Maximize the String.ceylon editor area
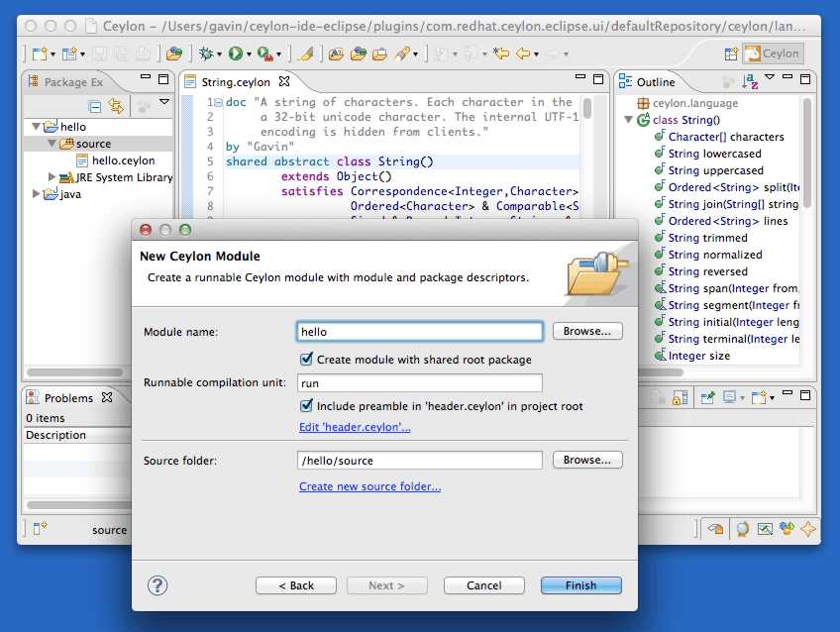 pyautogui.click(x=598, y=79)
